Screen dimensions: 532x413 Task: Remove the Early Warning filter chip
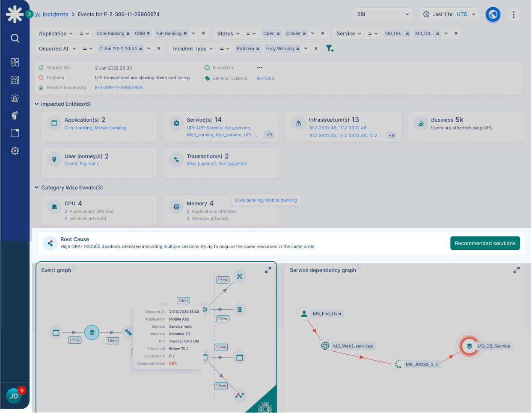click(298, 49)
